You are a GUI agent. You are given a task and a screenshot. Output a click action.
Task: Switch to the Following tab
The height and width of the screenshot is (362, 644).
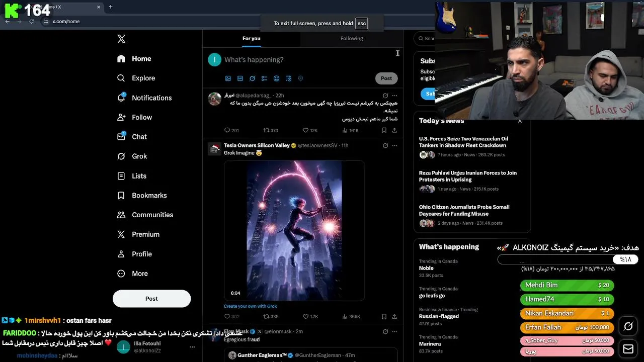(x=352, y=38)
